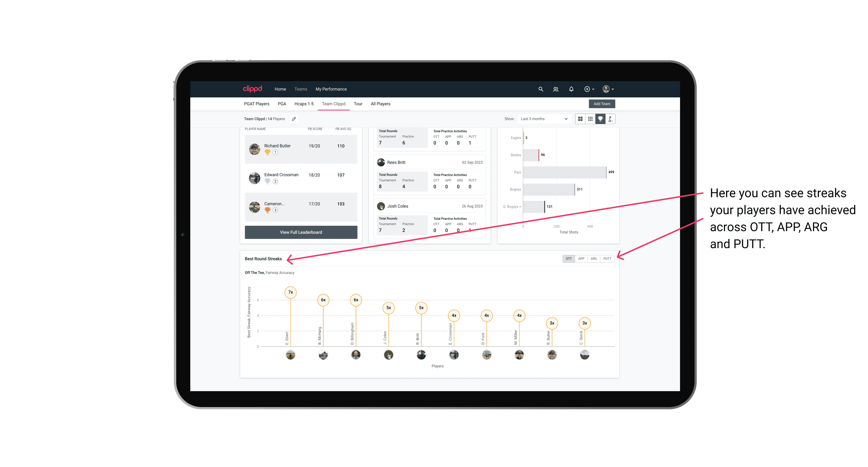Image resolution: width=868 pixels, height=467 pixels.
Task: Click the notifications bell icon
Action: coord(571,89)
